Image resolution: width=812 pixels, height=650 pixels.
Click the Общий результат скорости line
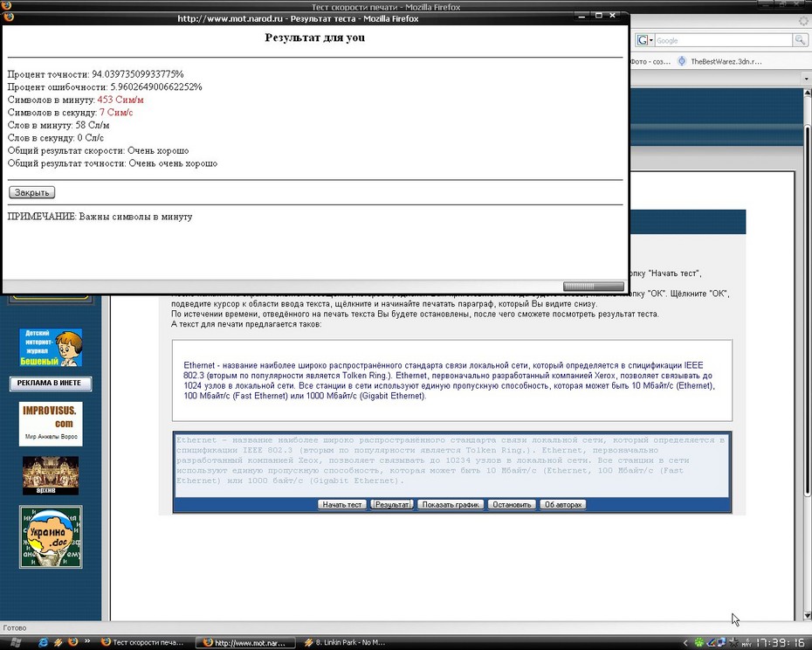coord(99,151)
